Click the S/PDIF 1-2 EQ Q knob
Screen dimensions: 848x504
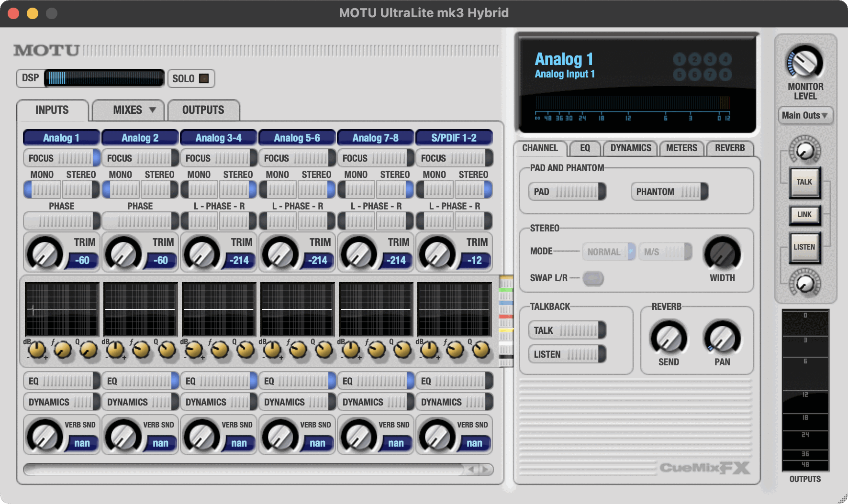click(481, 350)
